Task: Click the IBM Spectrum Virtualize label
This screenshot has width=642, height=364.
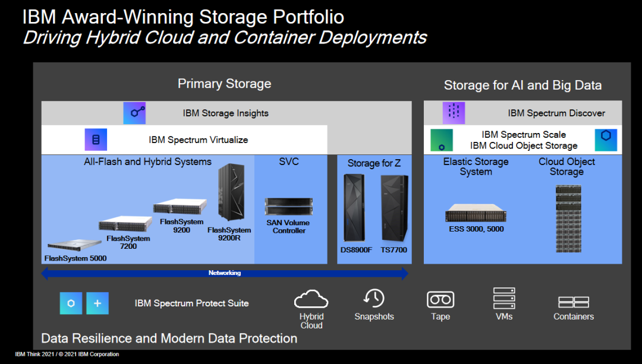Action: [199, 140]
